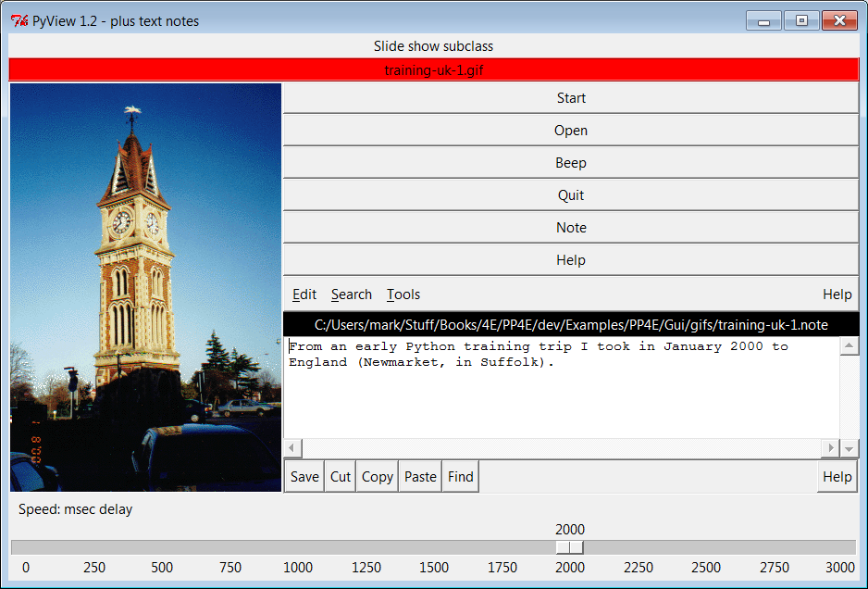Click the Help button beside the toolbar

(x=837, y=477)
